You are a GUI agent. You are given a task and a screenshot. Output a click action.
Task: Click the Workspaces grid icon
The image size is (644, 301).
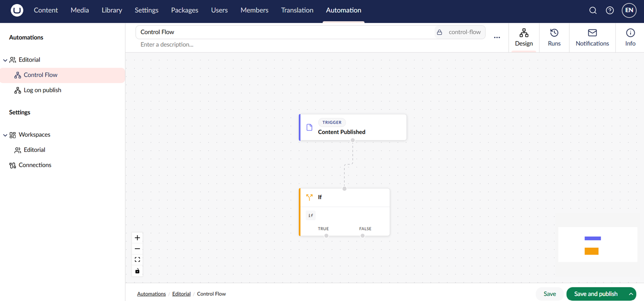13,135
